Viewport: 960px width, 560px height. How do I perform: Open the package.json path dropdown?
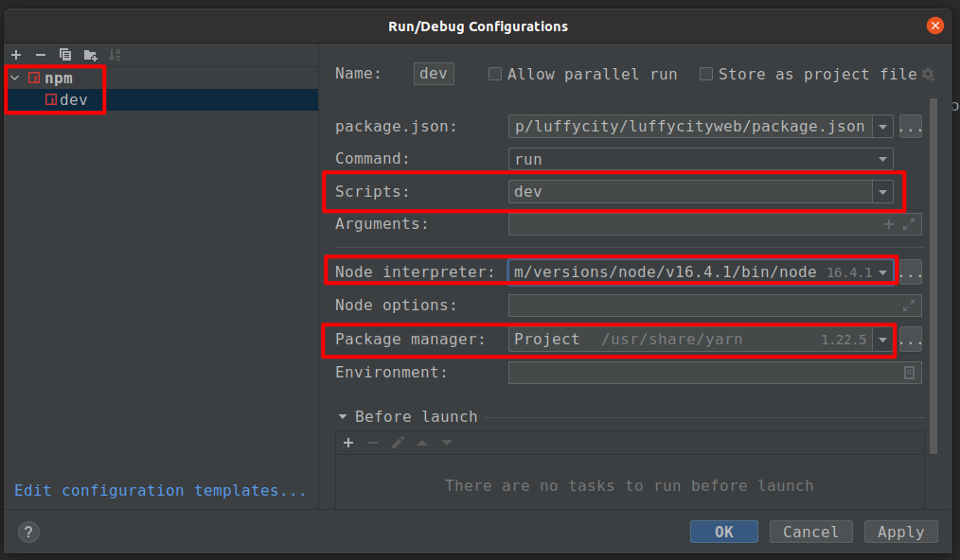click(x=883, y=127)
